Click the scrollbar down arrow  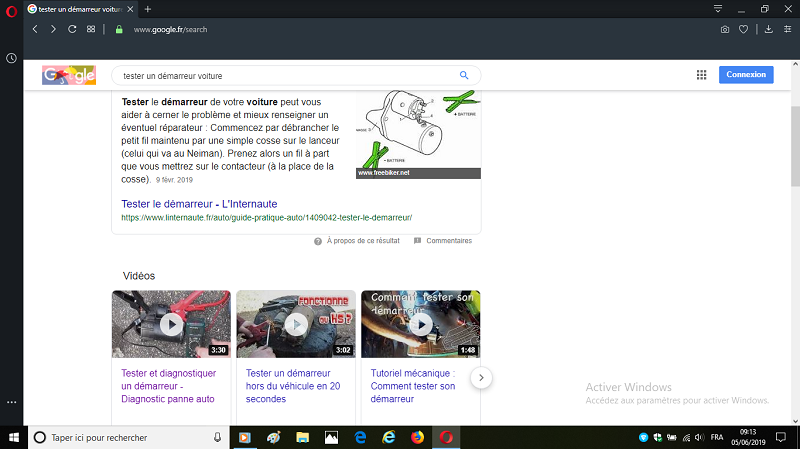coord(795,421)
